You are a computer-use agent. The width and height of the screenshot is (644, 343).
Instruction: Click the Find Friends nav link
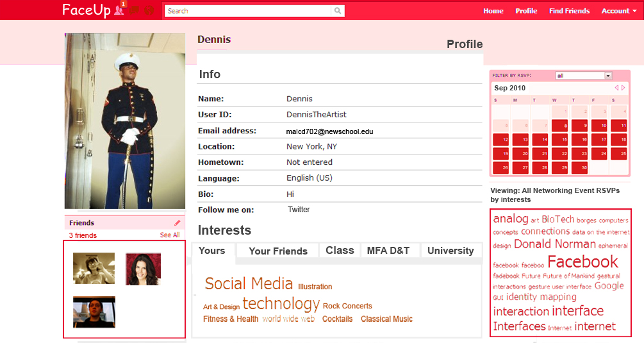[569, 11]
